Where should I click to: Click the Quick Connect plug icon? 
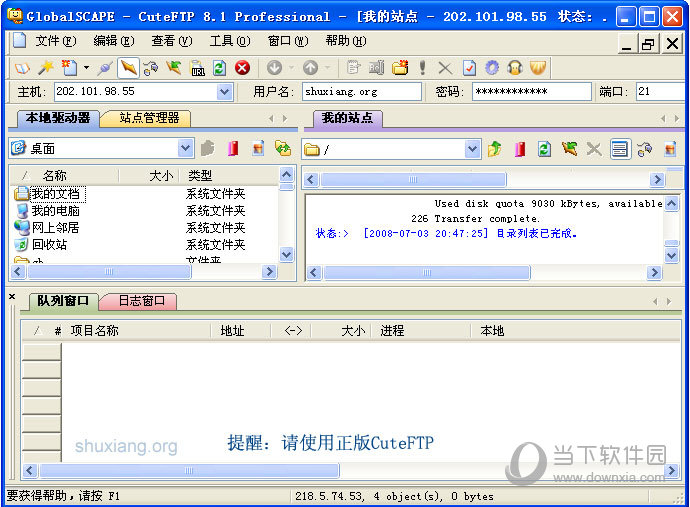pyautogui.click(x=106, y=68)
